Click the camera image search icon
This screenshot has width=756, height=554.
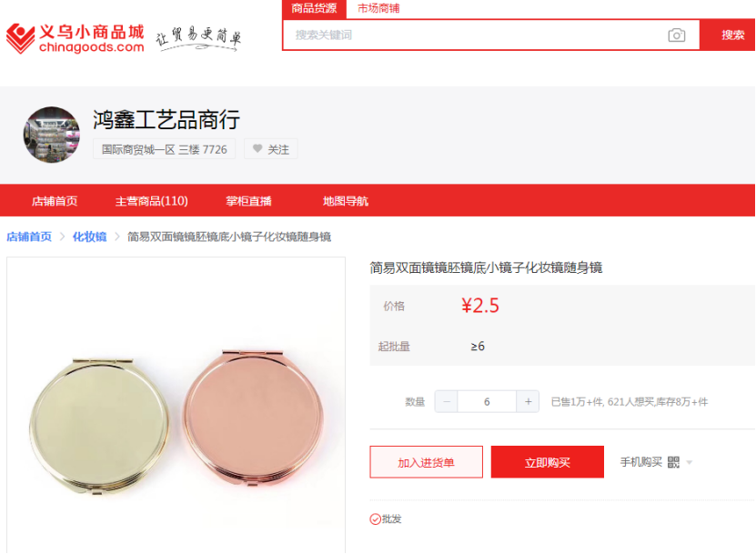(x=677, y=35)
